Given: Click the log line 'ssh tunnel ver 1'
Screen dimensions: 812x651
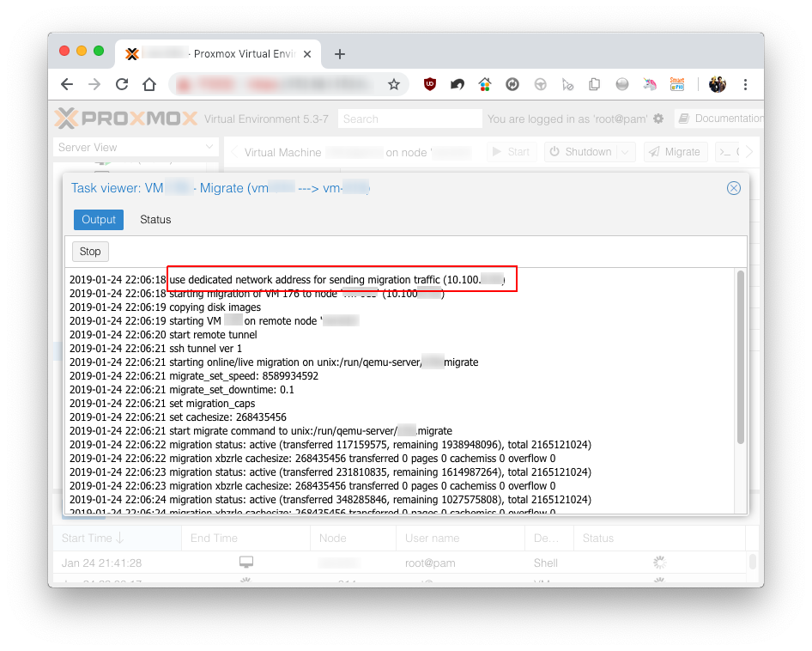Looking at the screenshot, I should point(206,349).
